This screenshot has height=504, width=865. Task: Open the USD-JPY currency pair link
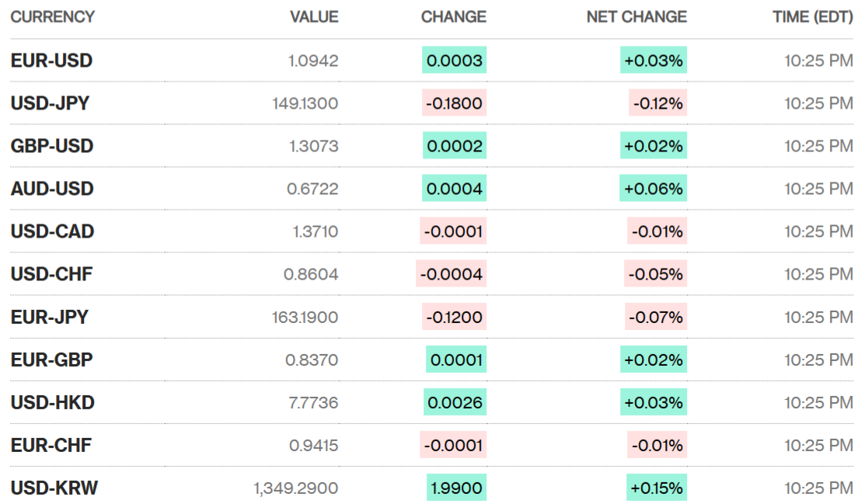50,103
